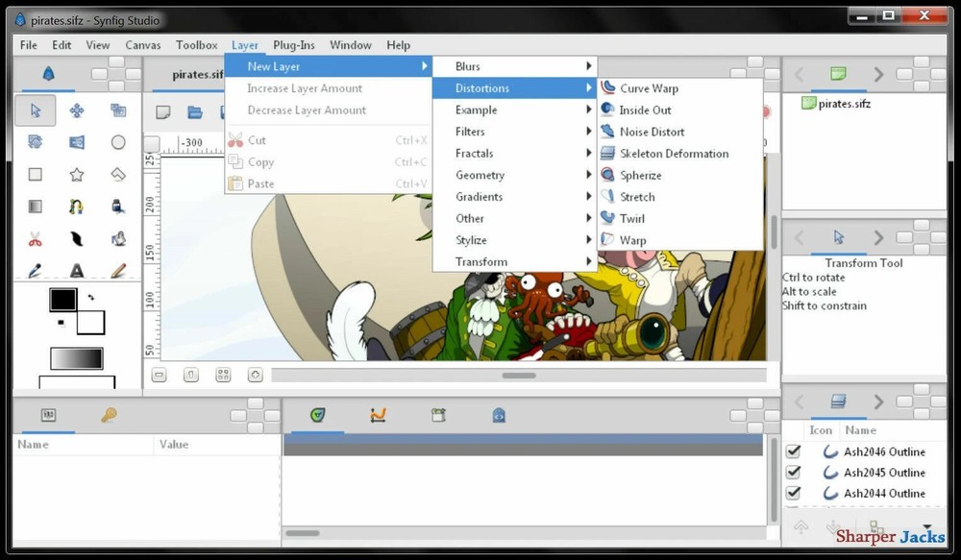961x560 pixels.
Task: Select the Polygon tool
Action: click(118, 175)
